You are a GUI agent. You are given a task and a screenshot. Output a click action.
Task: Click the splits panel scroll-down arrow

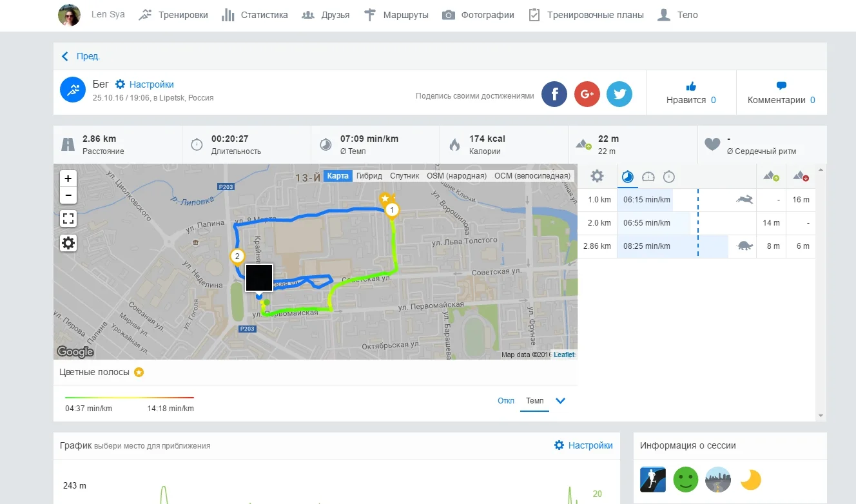click(x=821, y=416)
